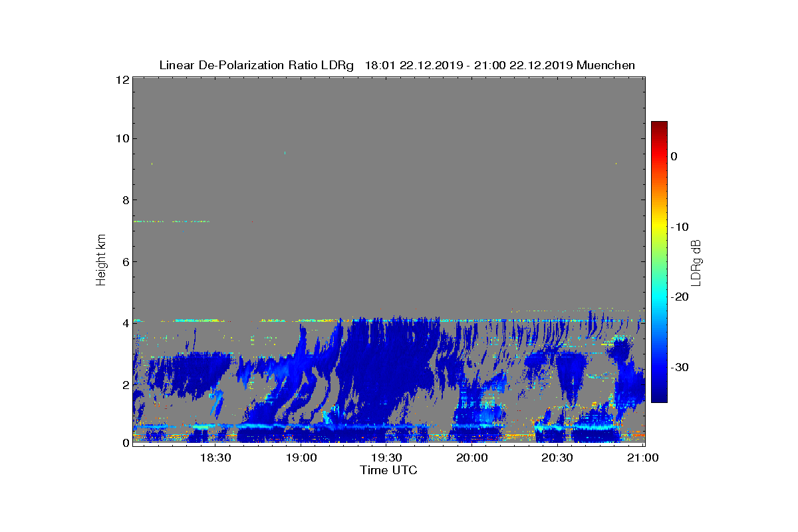Viewport: 798px width, 532px height.
Task: Click the 'Height km' y-axis label
Action: (x=101, y=260)
